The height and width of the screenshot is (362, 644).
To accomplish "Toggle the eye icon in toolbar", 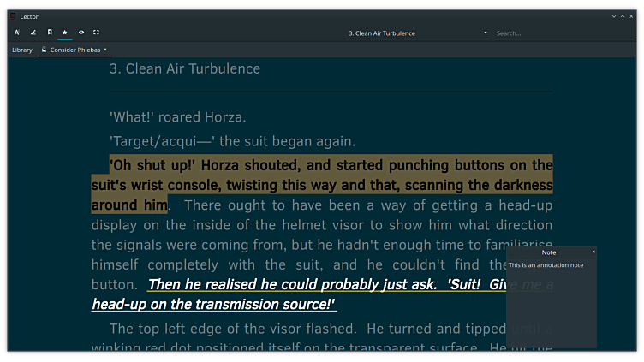I will click(81, 33).
